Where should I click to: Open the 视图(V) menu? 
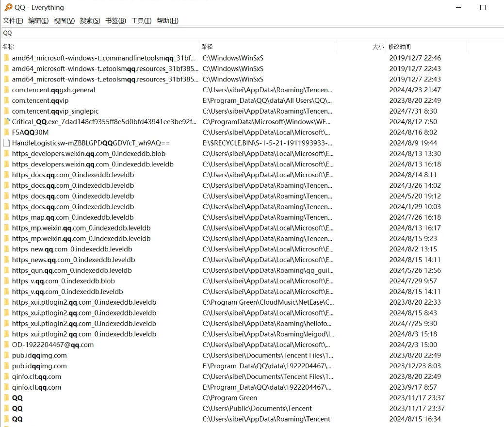[64, 20]
